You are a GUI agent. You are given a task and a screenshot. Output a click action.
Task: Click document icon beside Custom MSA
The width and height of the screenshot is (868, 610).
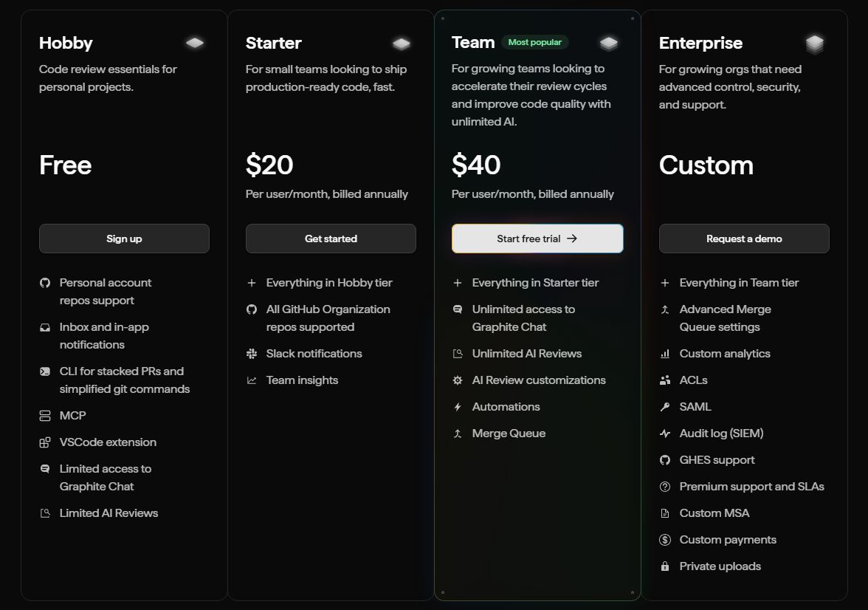click(665, 513)
